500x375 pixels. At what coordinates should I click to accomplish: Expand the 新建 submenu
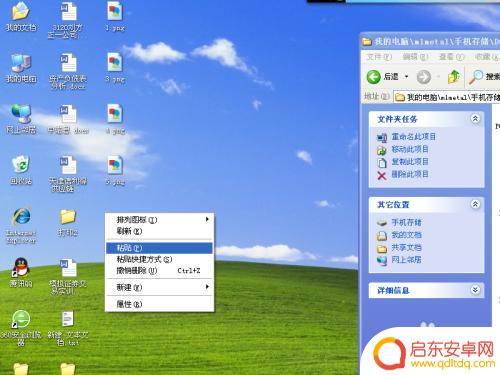pos(159,287)
